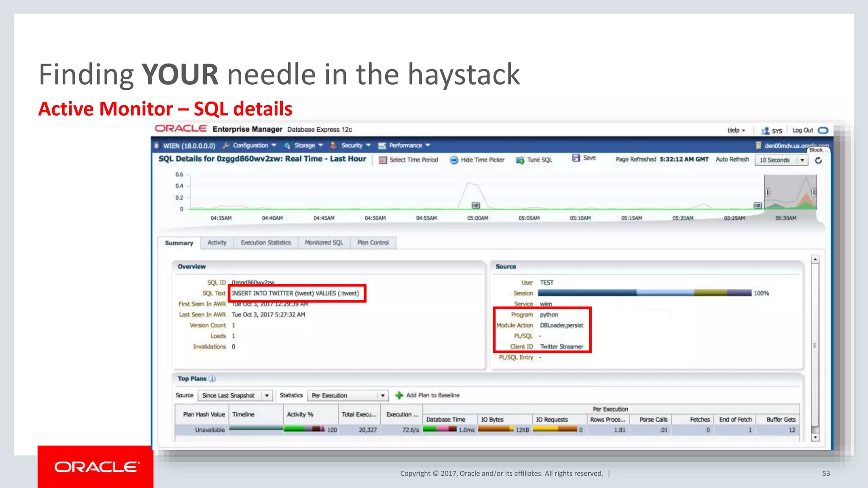Click the host server icon
The height and width of the screenshot is (488, 868).
coord(759,146)
